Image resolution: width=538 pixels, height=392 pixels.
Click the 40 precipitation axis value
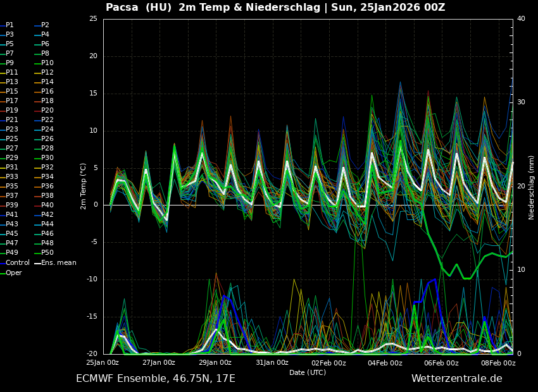(521, 19)
